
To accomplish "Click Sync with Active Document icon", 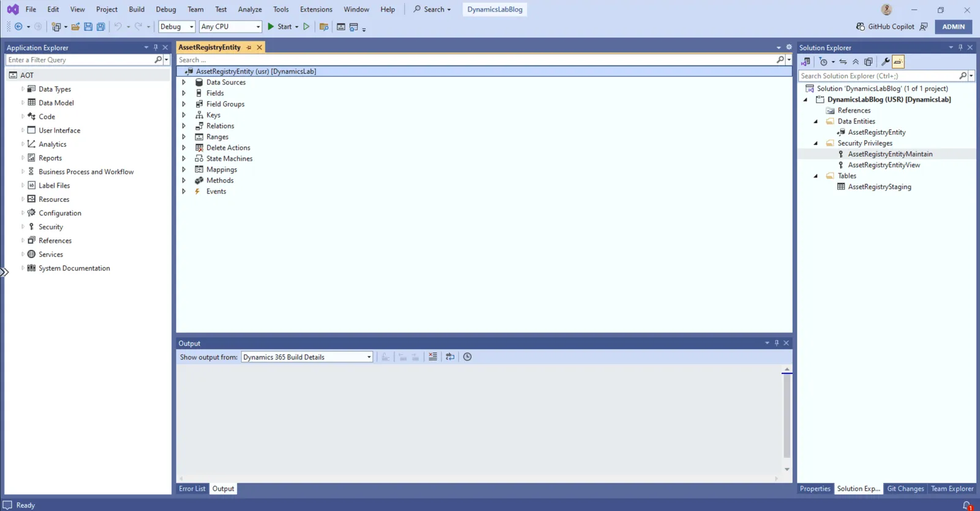I will click(x=843, y=62).
